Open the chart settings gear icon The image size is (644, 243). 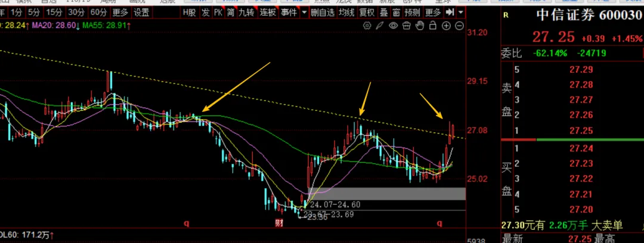click(x=367, y=26)
